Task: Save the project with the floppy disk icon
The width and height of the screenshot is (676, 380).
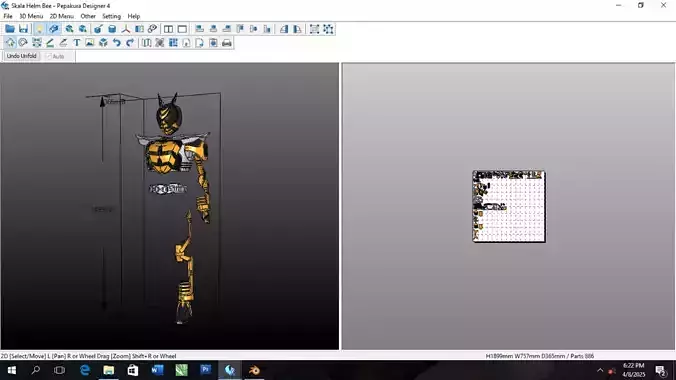Action: (x=23, y=29)
